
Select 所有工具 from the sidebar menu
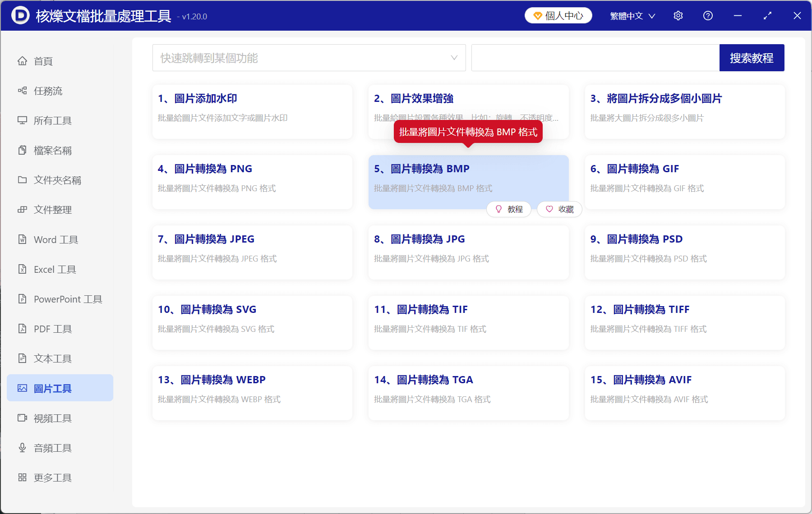[52, 120]
